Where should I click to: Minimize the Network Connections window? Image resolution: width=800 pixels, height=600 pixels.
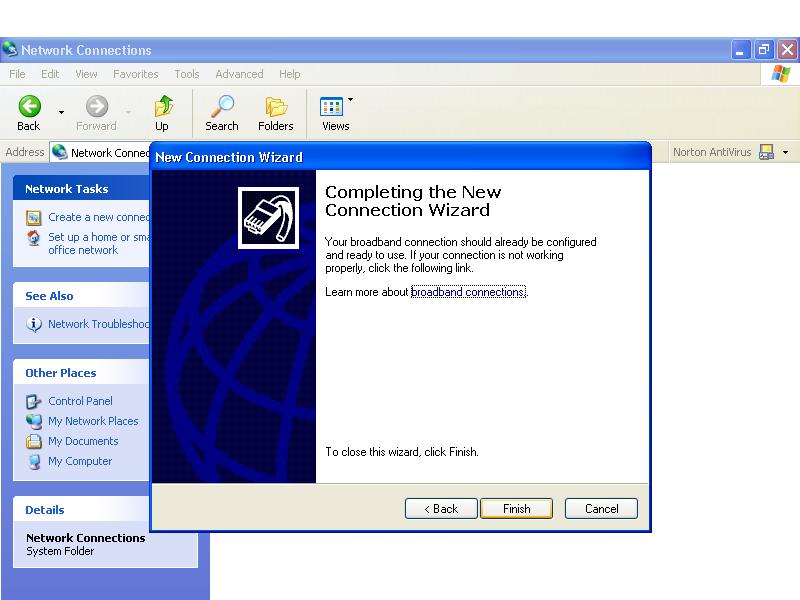click(x=740, y=50)
